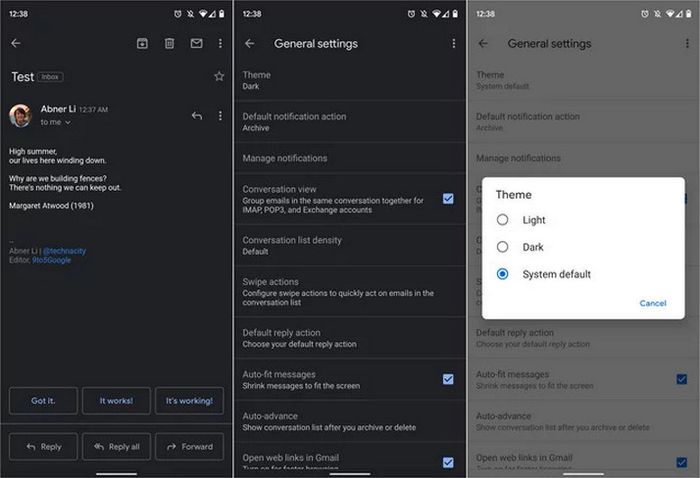The width and height of the screenshot is (700, 478).
Task: Toggle Auto-fit messages checkbox in middle screen
Action: (448, 379)
